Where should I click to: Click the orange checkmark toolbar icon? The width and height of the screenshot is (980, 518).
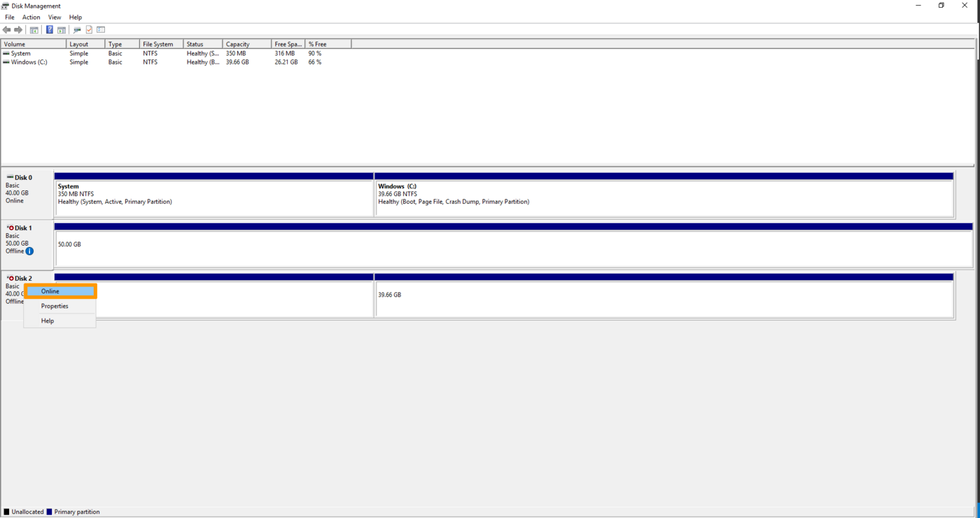click(x=88, y=29)
